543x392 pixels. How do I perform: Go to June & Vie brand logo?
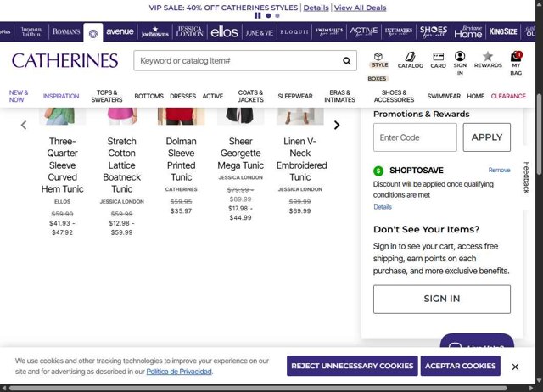(x=260, y=32)
